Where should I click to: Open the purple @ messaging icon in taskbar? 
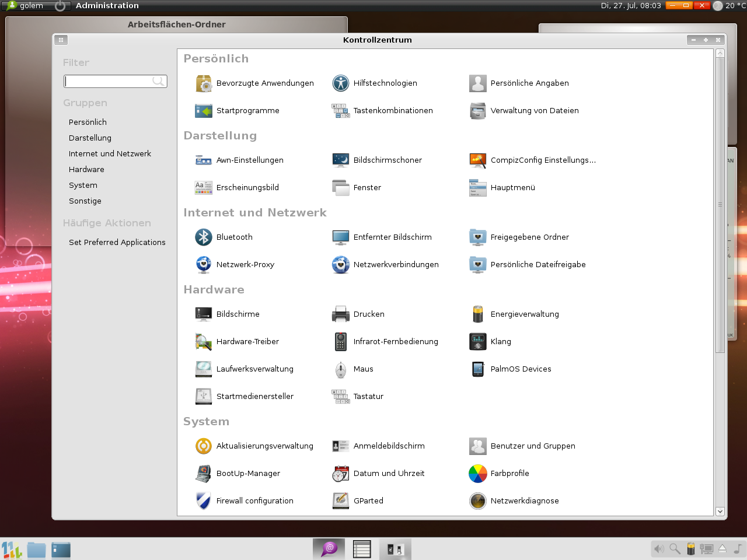coord(329,549)
